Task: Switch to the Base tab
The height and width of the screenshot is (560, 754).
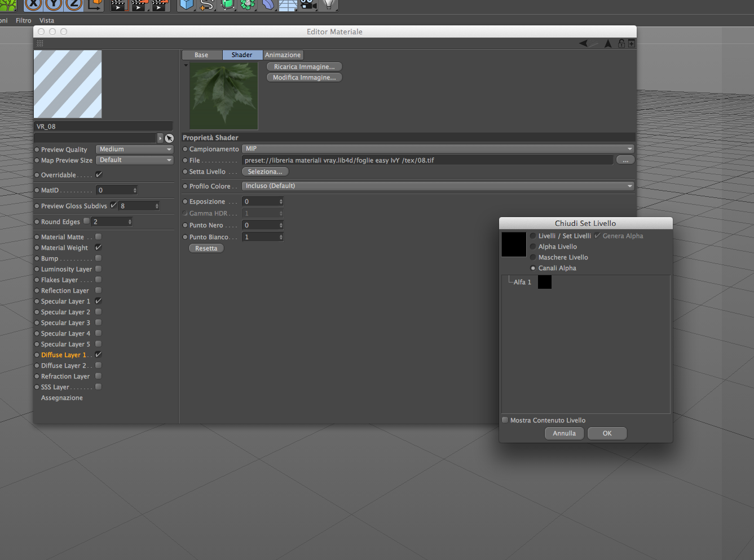Action: [x=202, y=55]
